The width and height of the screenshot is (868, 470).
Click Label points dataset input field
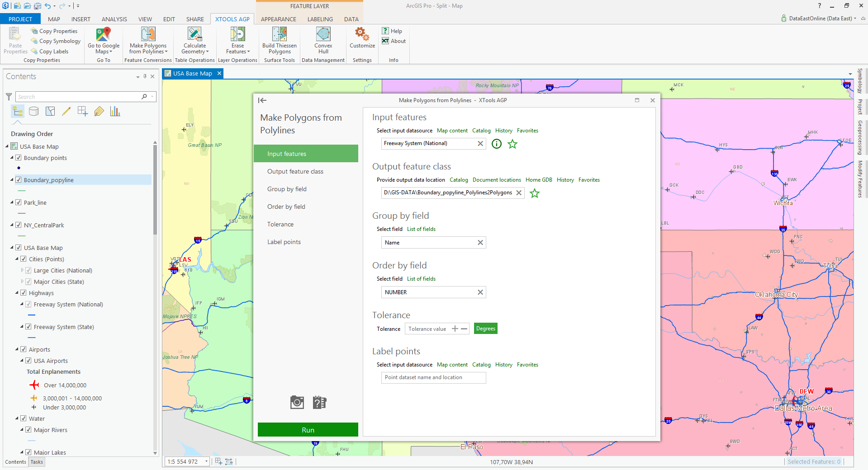(433, 377)
